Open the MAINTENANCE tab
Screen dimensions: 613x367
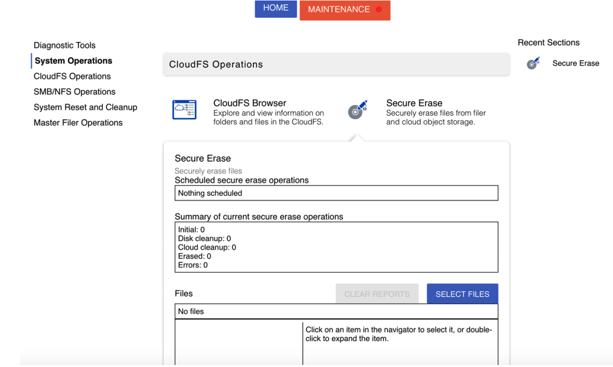coord(345,10)
